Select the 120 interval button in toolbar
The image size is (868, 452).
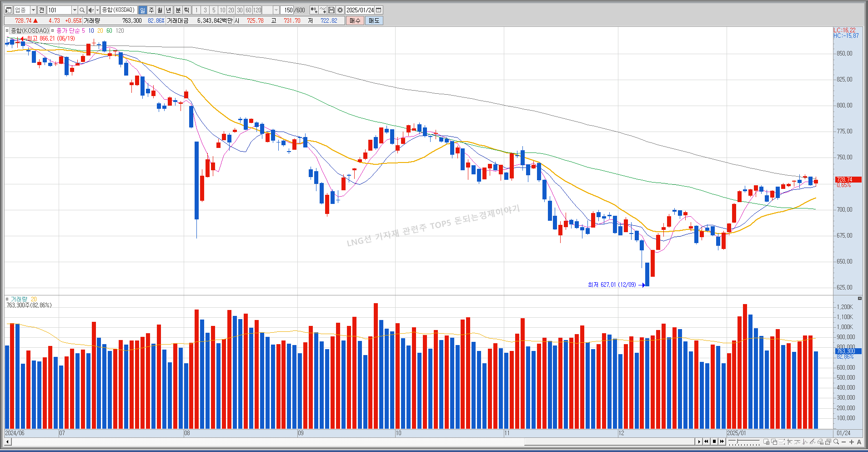tap(257, 10)
